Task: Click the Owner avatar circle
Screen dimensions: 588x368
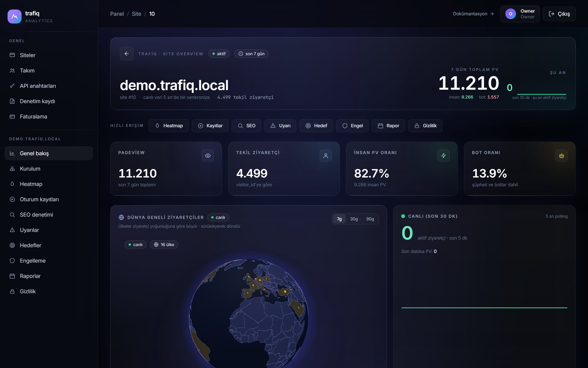Action: tap(510, 14)
